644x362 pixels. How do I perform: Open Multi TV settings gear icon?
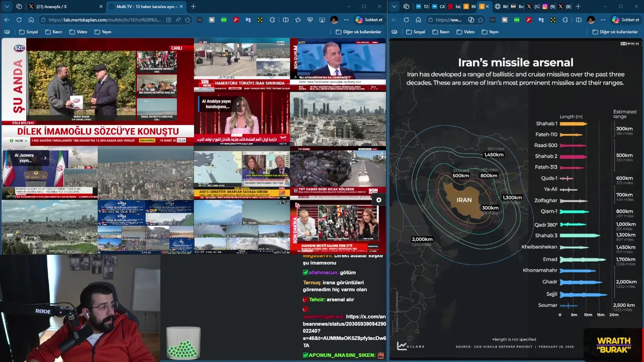pyautogui.click(x=379, y=200)
